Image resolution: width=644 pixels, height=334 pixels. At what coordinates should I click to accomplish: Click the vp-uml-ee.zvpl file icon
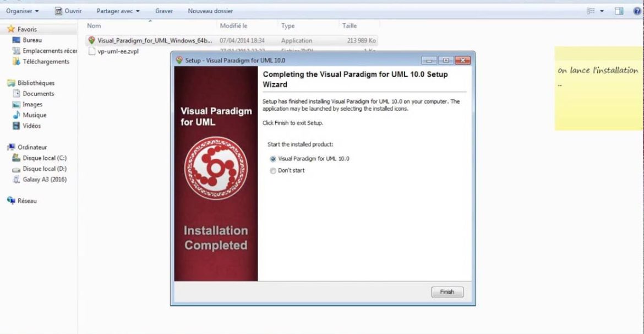coord(91,51)
